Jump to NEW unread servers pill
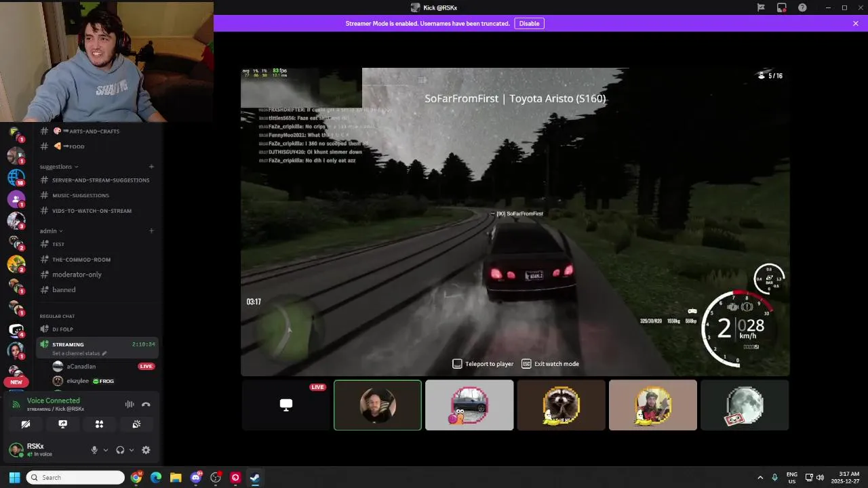Image resolution: width=868 pixels, height=488 pixels. coord(16,382)
